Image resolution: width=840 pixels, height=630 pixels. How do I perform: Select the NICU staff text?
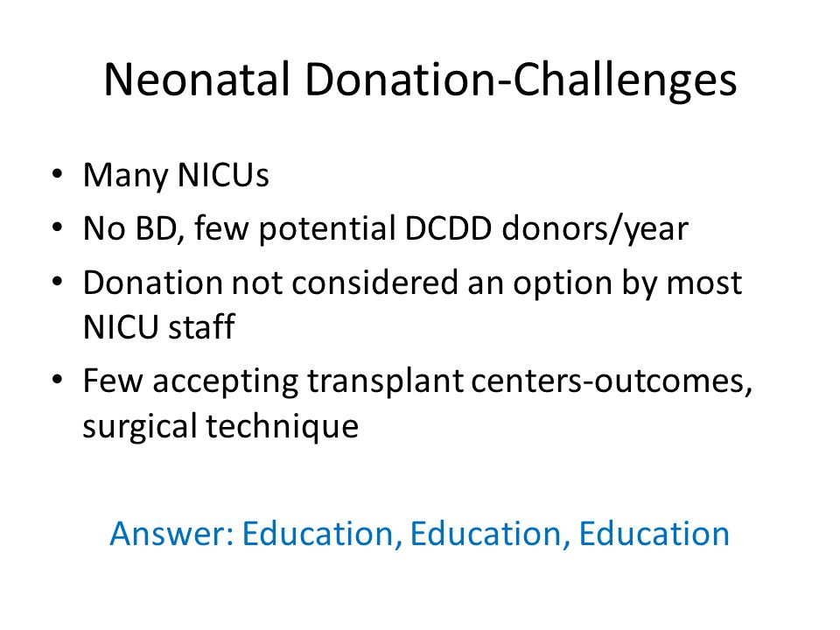[159, 326]
